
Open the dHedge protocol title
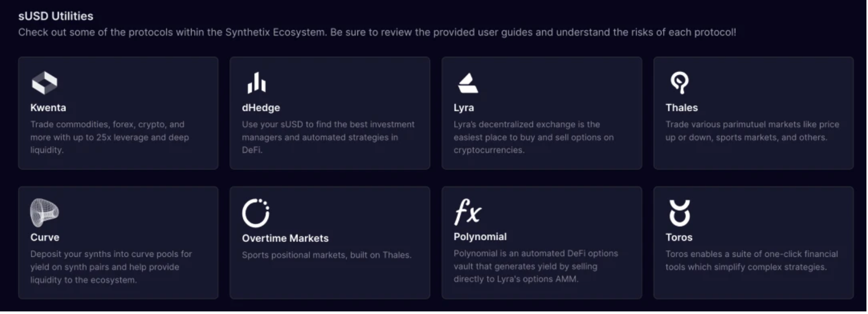click(261, 108)
